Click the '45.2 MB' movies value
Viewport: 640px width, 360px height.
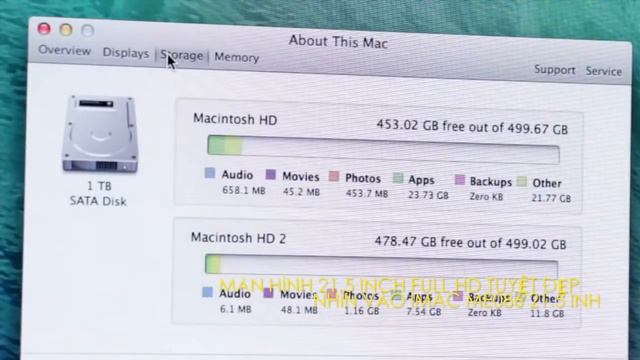point(301,192)
